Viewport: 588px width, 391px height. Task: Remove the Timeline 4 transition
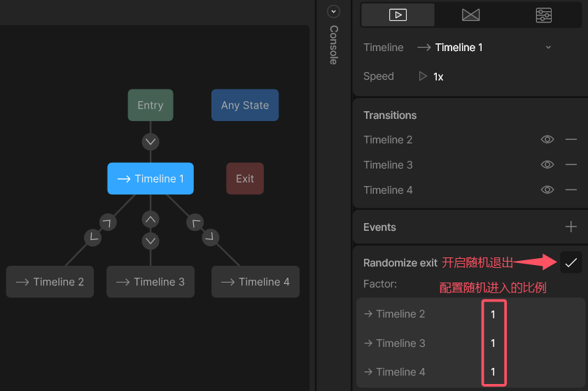pyautogui.click(x=570, y=190)
